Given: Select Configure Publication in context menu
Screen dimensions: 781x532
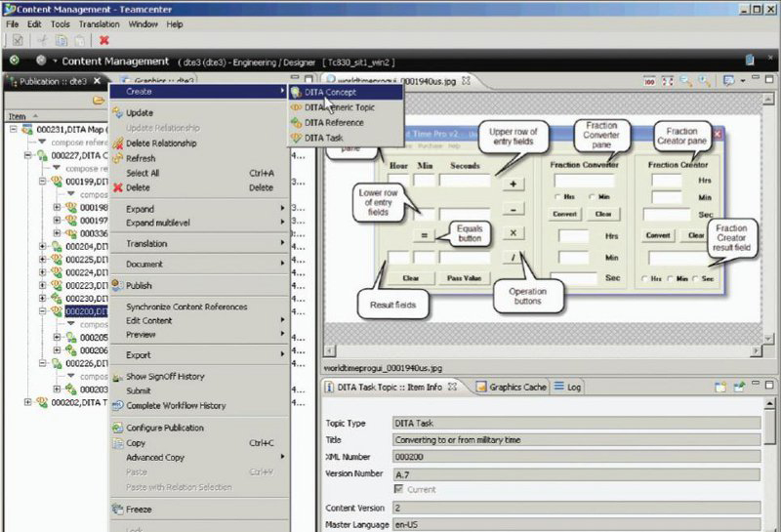Looking at the screenshot, I should [199, 428].
